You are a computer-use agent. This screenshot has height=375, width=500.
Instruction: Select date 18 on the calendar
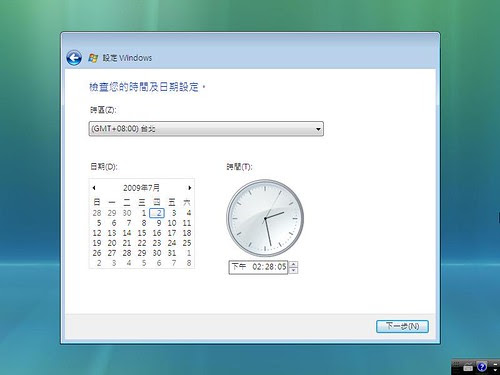[x=187, y=233]
